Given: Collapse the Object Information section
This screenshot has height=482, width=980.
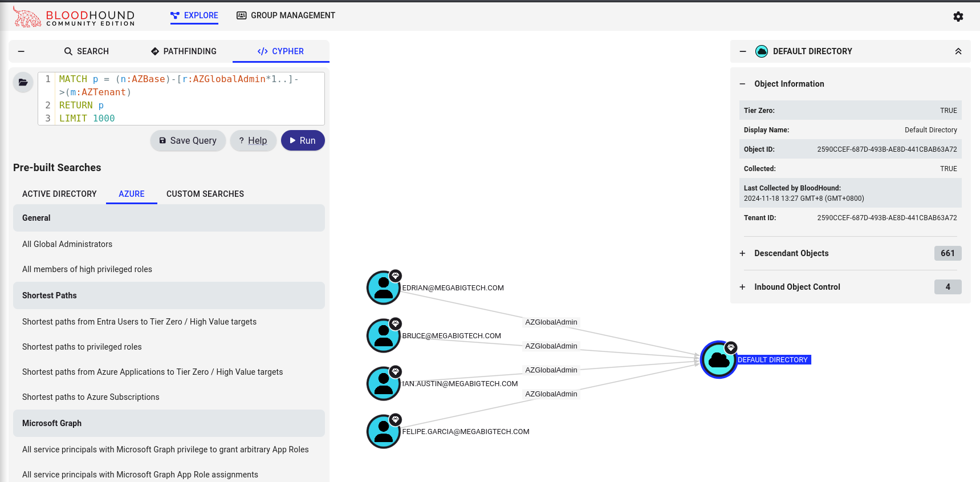Looking at the screenshot, I should pos(742,84).
